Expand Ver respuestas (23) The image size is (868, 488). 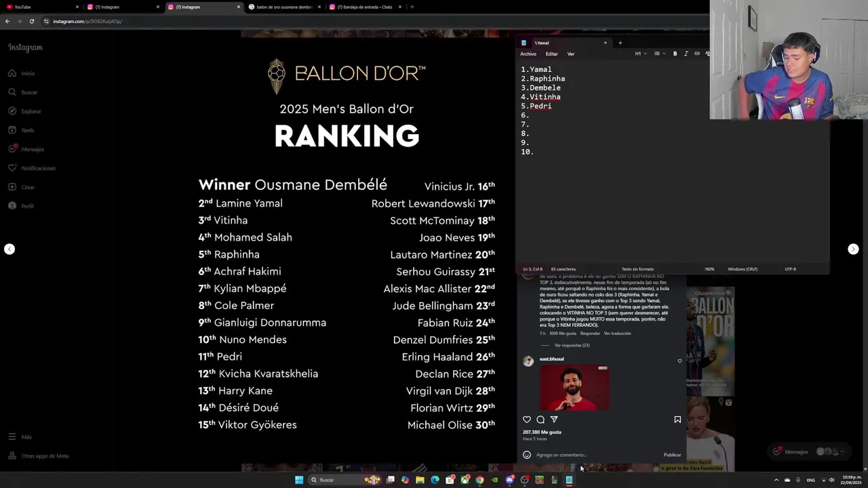[572, 345]
